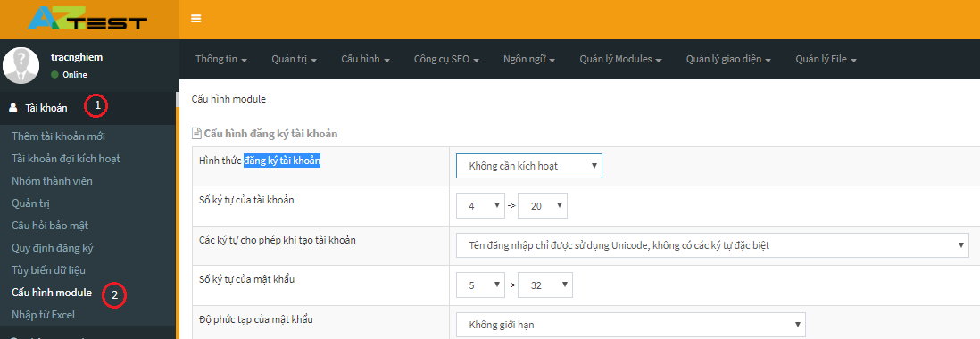Open the minimum account length dropdown showing 4
Viewport: 980px width, 339px height.
480,205
